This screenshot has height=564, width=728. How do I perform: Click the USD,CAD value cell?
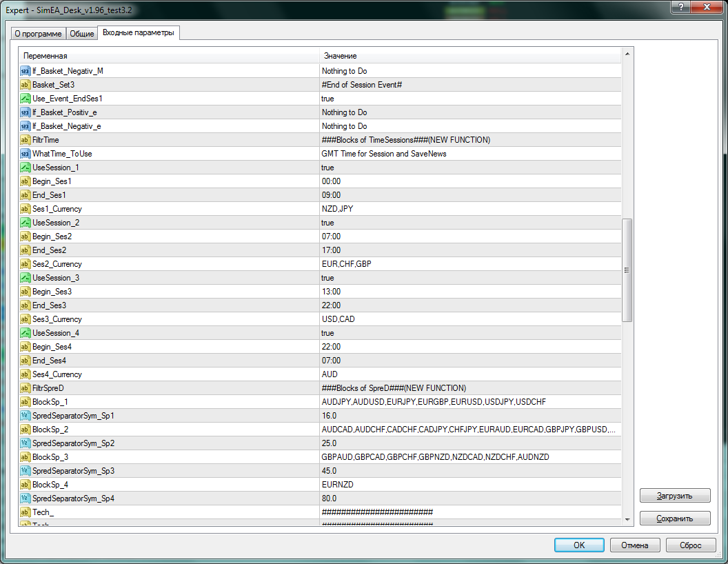click(x=470, y=319)
